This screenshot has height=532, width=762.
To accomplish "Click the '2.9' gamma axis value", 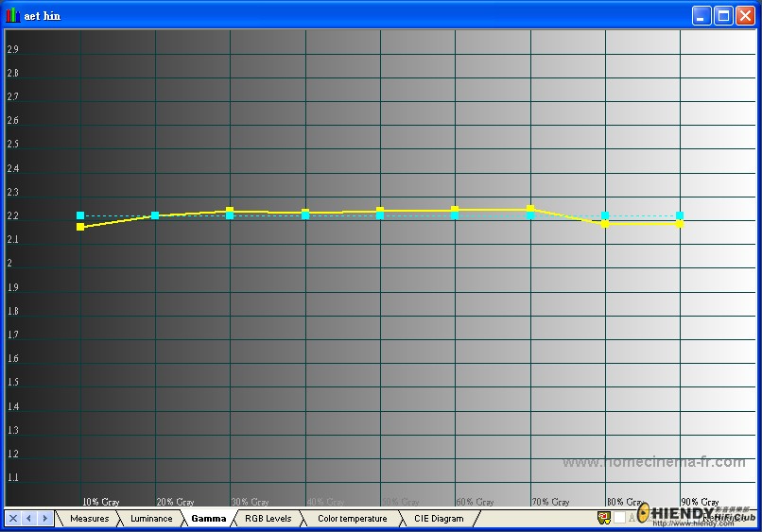I will pyautogui.click(x=12, y=49).
